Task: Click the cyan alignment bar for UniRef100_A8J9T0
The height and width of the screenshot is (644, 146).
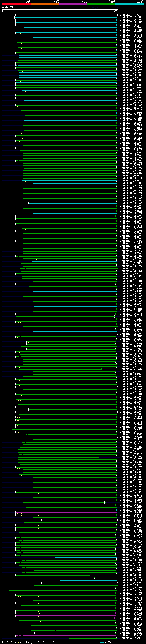Action: (x=66, y=15)
